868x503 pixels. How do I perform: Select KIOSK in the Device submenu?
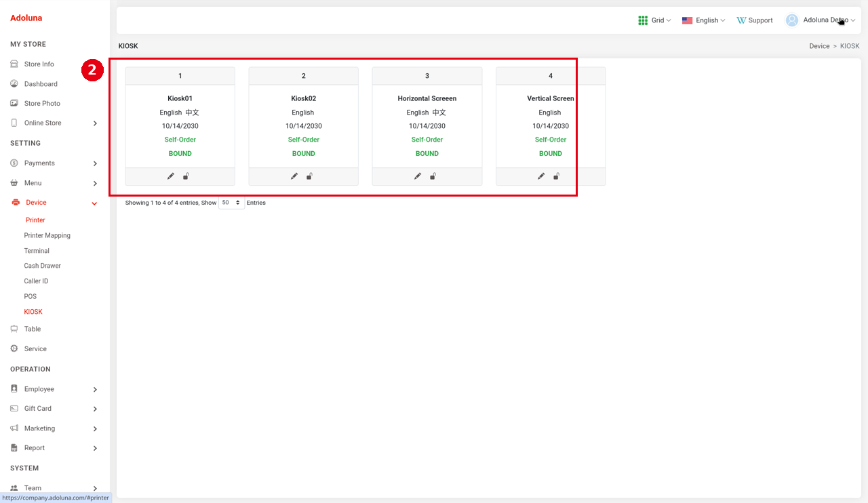pyautogui.click(x=33, y=312)
